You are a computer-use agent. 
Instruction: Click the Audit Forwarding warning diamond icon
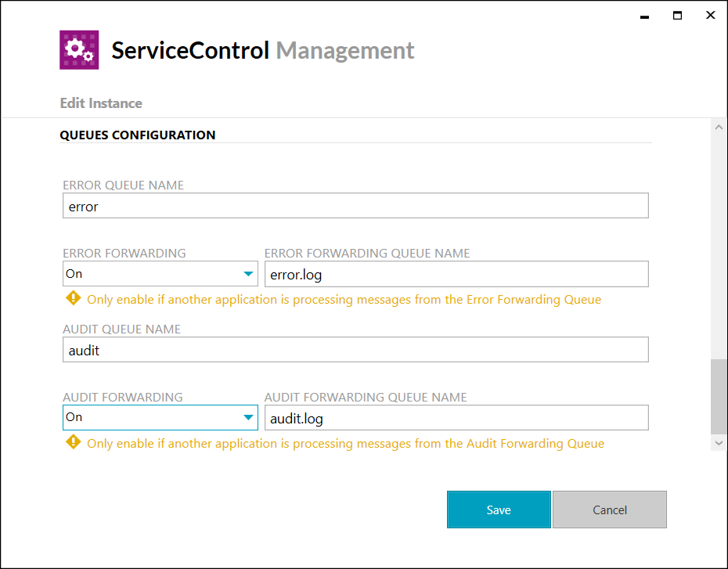point(74,442)
